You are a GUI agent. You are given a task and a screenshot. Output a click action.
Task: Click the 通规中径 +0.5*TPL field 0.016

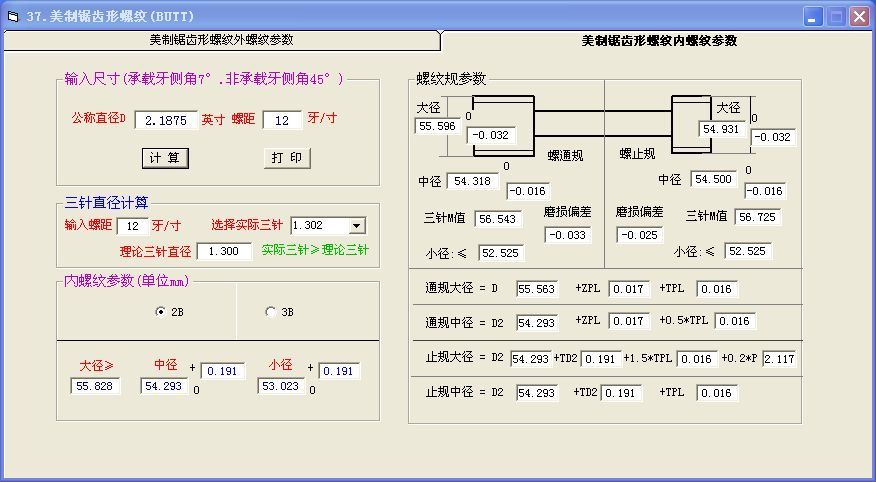[x=735, y=321]
